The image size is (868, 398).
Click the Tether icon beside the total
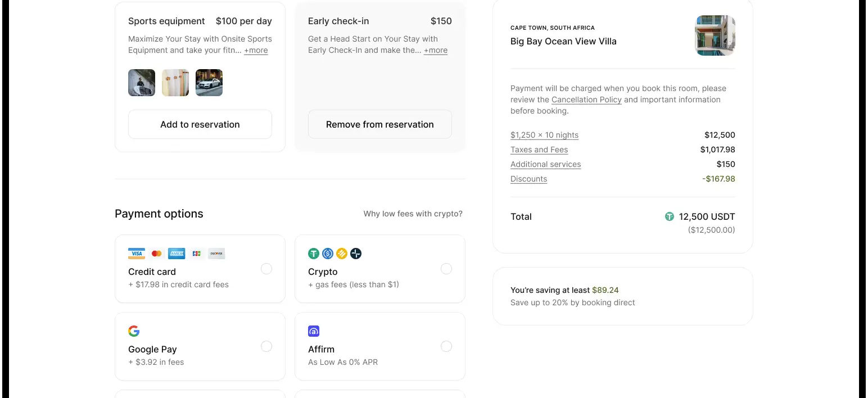point(670,216)
